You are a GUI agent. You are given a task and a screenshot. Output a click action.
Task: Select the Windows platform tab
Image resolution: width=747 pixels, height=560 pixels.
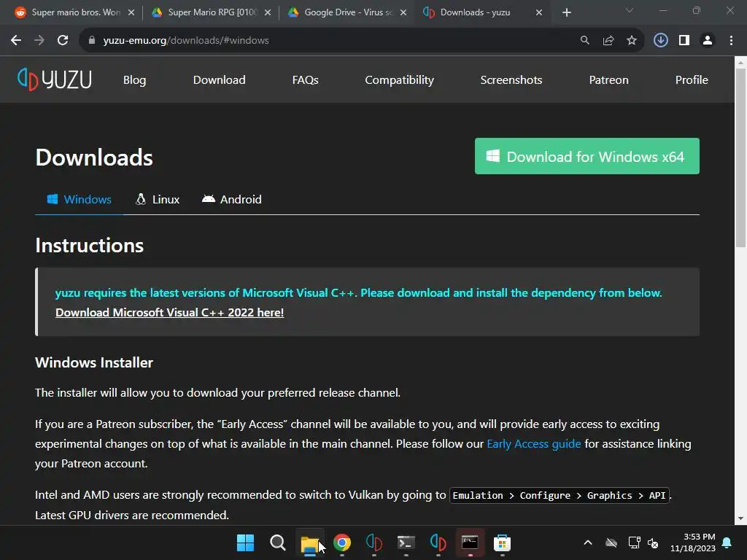tap(79, 200)
